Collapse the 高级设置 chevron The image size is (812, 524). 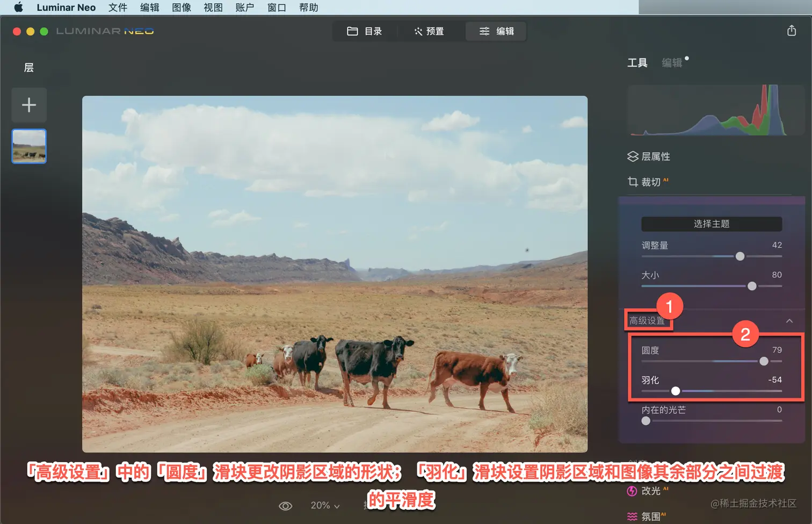789,321
